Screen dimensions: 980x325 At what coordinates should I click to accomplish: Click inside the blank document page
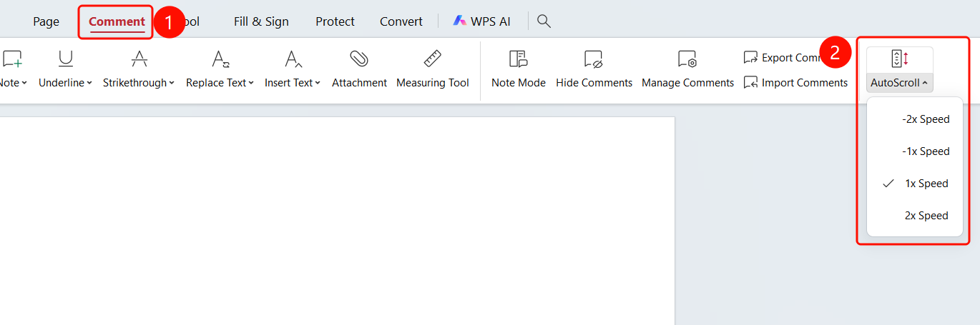pyautogui.click(x=336, y=221)
